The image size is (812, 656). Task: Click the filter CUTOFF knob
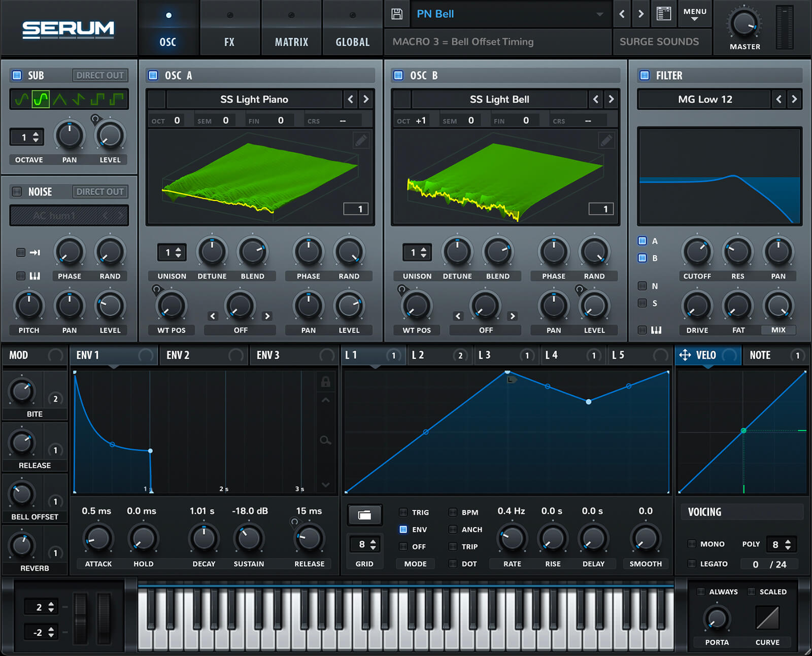pyautogui.click(x=697, y=251)
